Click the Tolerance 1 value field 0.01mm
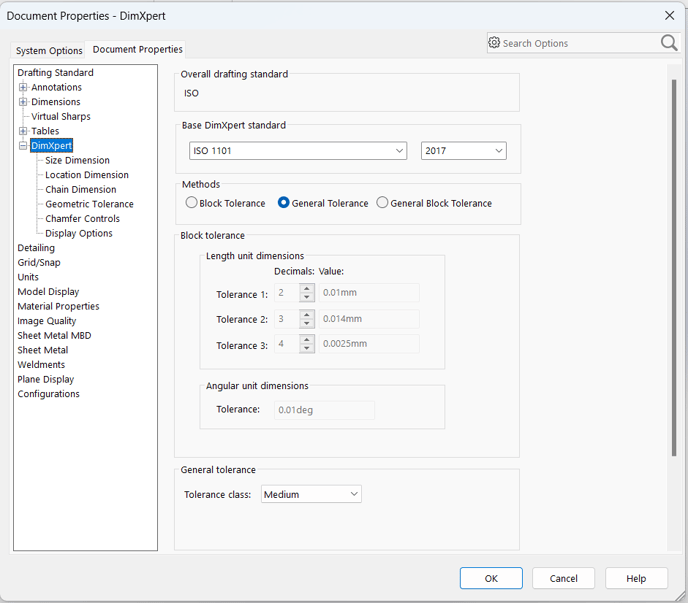The height and width of the screenshot is (603, 688). point(369,293)
